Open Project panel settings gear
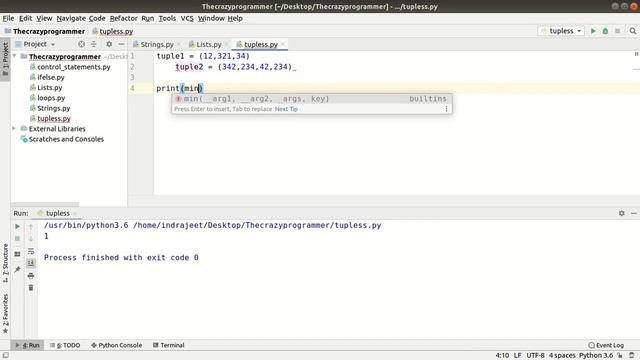The image size is (640, 360). click(109, 44)
